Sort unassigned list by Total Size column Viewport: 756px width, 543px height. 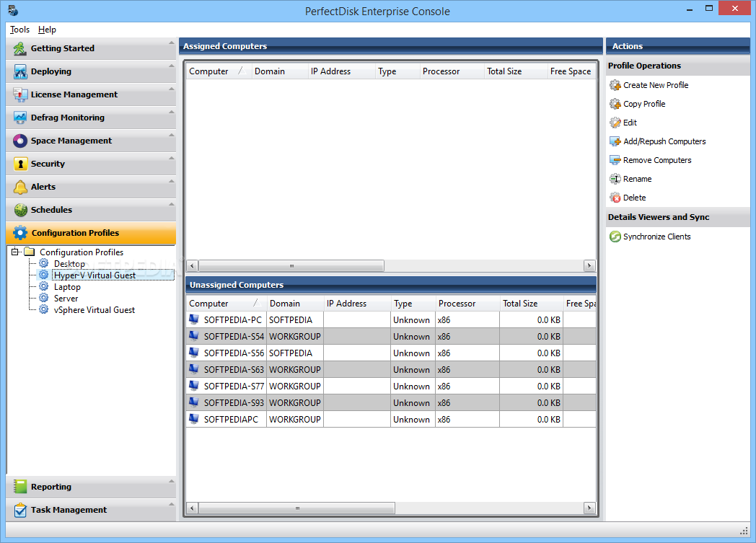532,304
